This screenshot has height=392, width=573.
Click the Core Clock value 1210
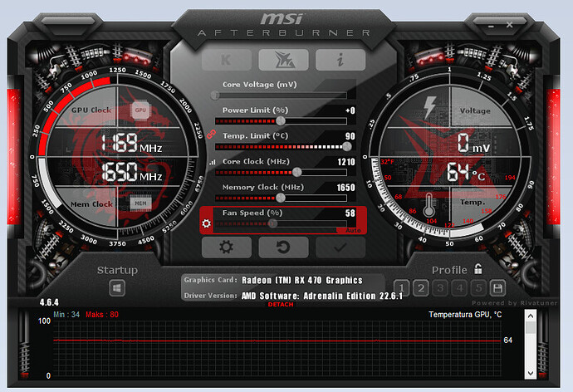[x=345, y=162]
